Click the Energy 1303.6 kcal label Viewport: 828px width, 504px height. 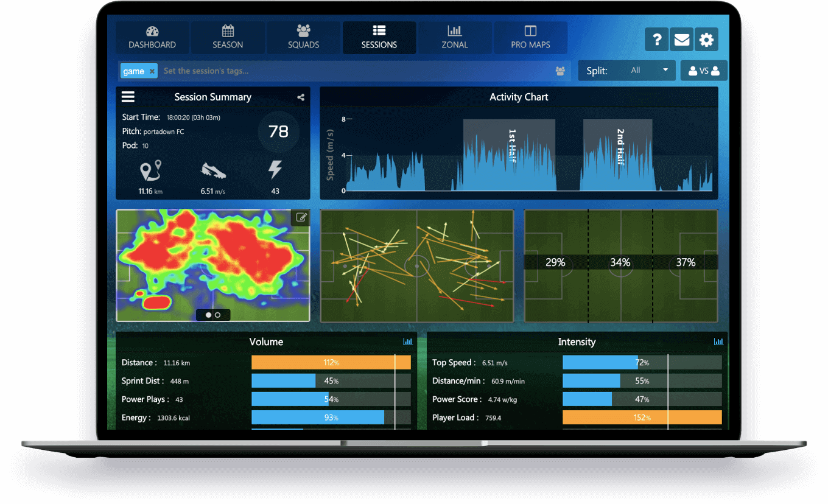tap(155, 418)
